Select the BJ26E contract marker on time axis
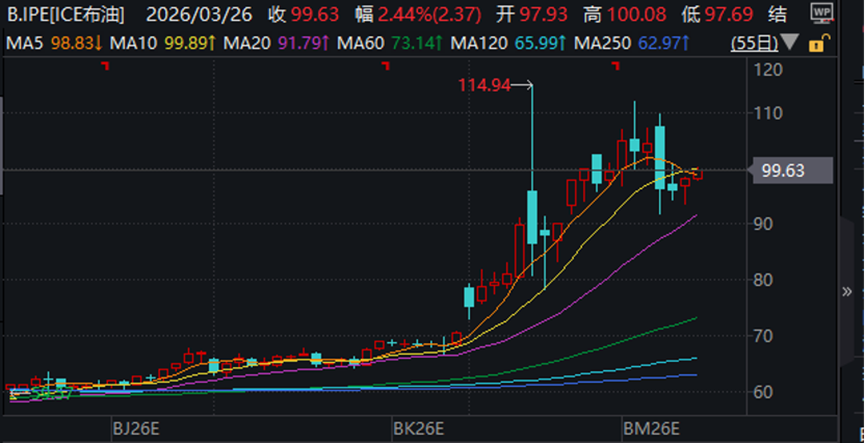 click(x=134, y=428)
